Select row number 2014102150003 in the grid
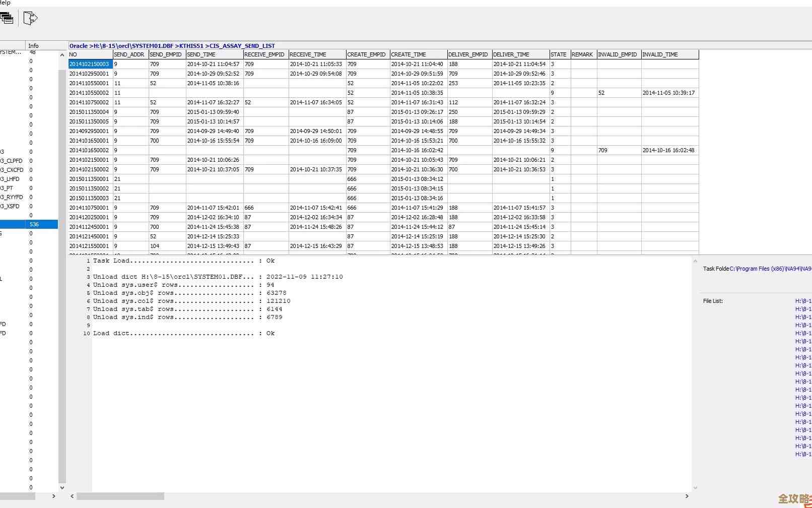The height and width of the screenshot is (508, 812). (x=89, y=64)
